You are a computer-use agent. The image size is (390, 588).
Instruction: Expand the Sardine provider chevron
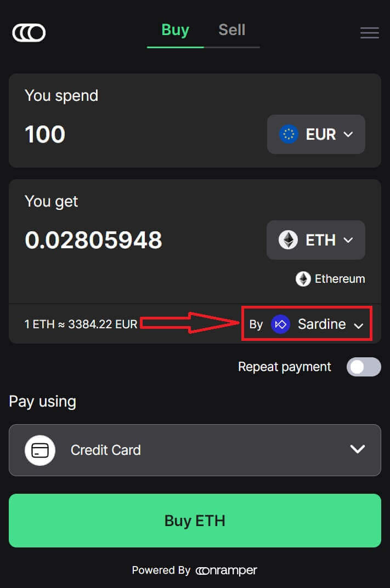(x=359, y=326)
